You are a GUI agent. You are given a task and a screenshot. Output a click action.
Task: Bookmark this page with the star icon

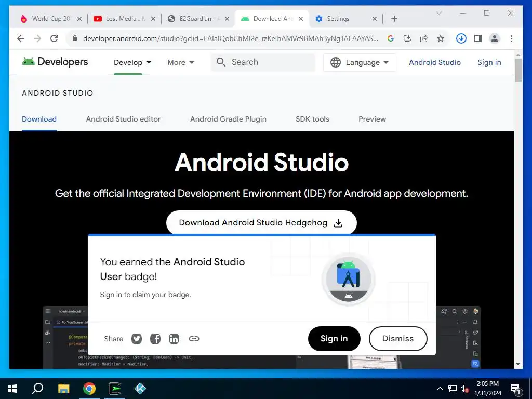pyautogui.click(x=441, y=38)
